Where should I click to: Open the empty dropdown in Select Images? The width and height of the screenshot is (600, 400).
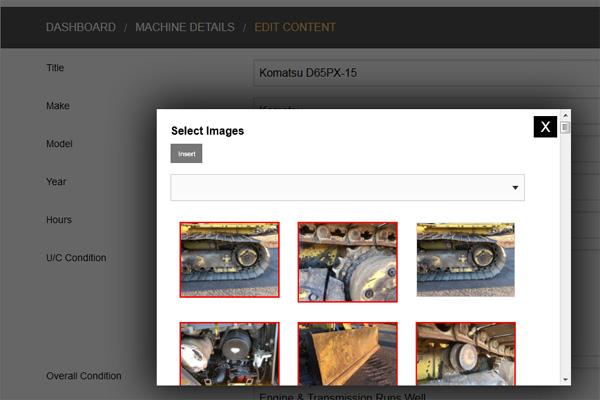click(347, 188)
